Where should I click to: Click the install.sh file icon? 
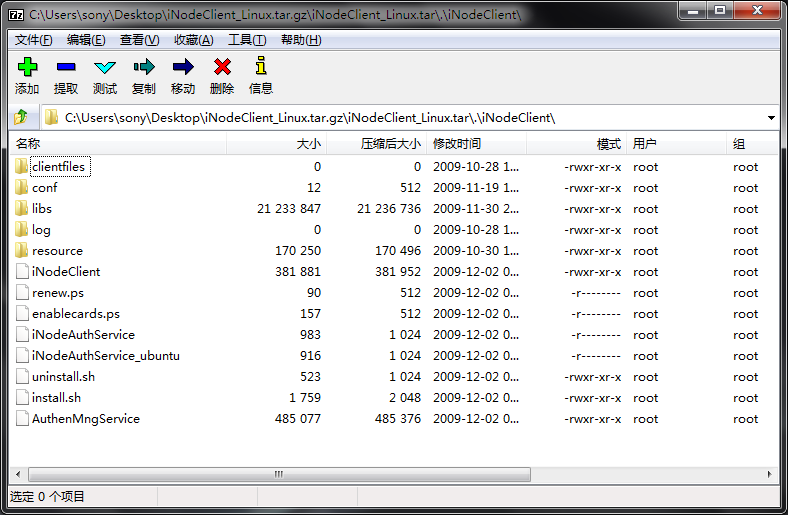click(x=22, y=397)
